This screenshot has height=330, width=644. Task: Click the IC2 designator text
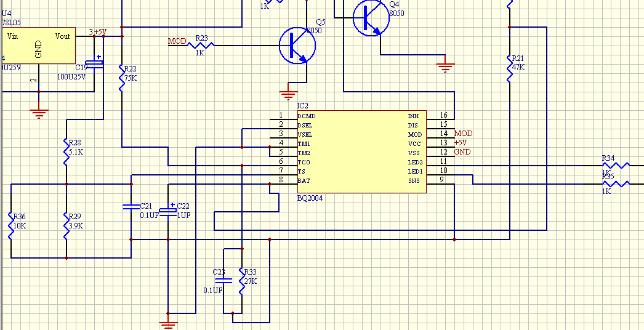[303, 106]
